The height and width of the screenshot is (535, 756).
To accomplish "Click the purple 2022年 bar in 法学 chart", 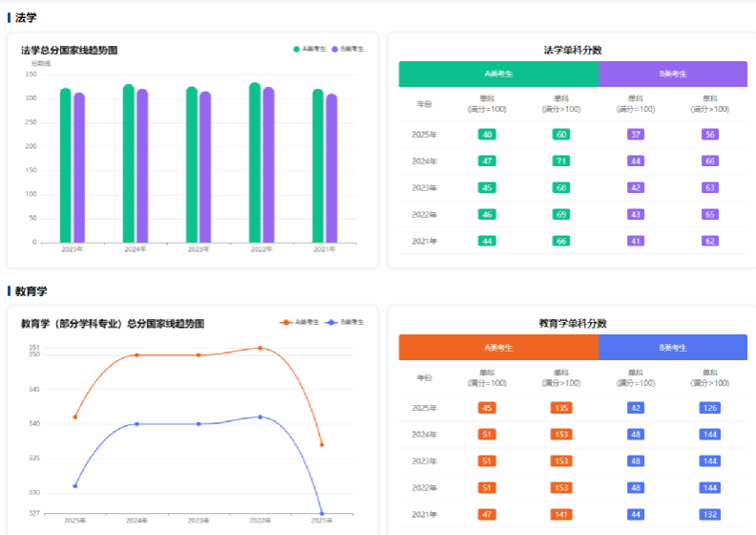I will pyautogui.click(x=268, y=165).
